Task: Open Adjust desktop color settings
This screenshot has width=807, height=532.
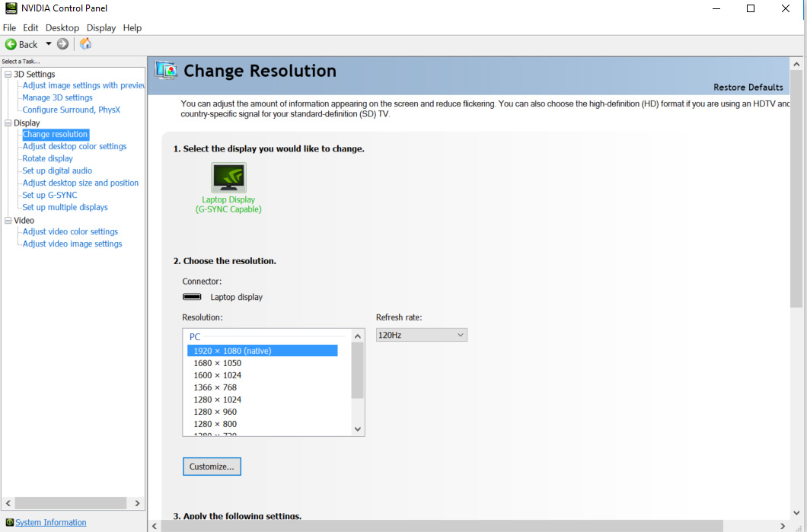Action: (75, 146)
